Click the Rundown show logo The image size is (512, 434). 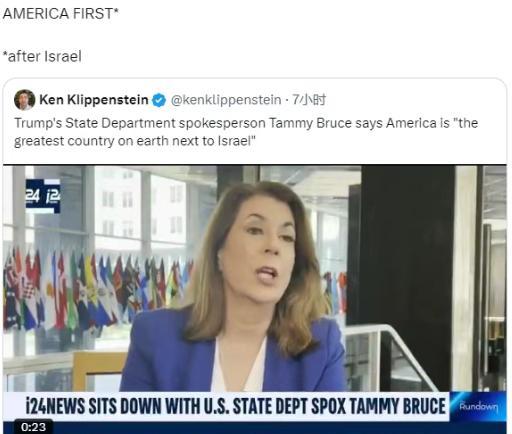478,407
